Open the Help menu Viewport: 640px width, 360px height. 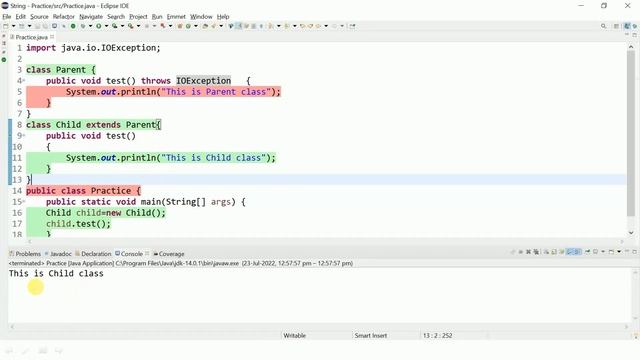223,16
